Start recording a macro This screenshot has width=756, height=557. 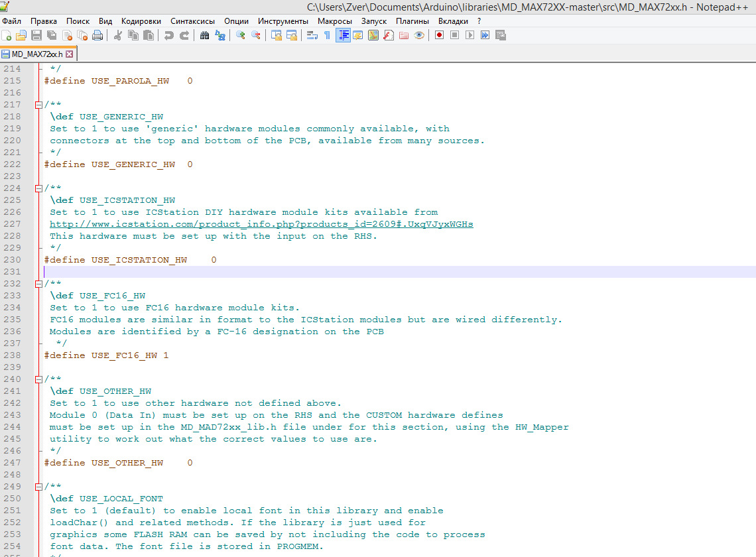click(439, 35)
